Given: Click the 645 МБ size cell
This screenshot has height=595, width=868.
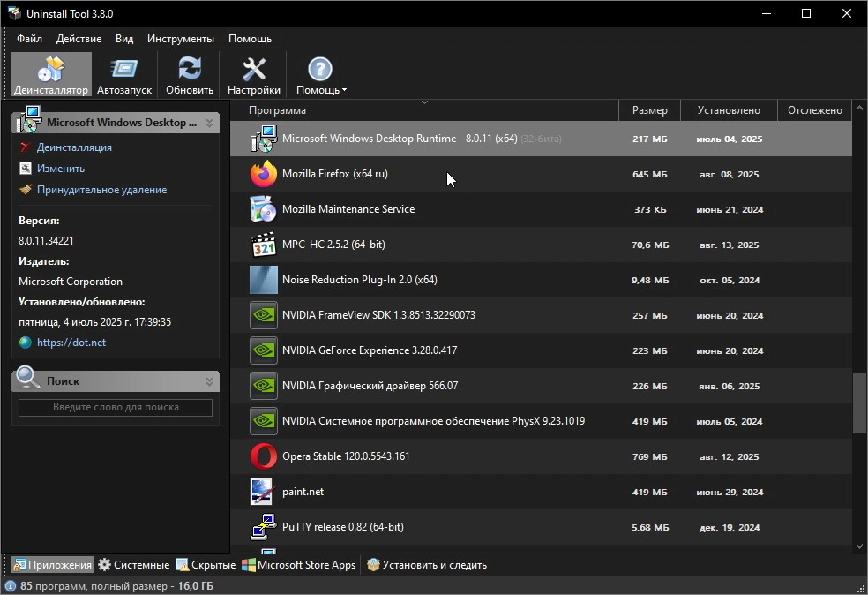Looking at the screenshot, I should (650, 175).
